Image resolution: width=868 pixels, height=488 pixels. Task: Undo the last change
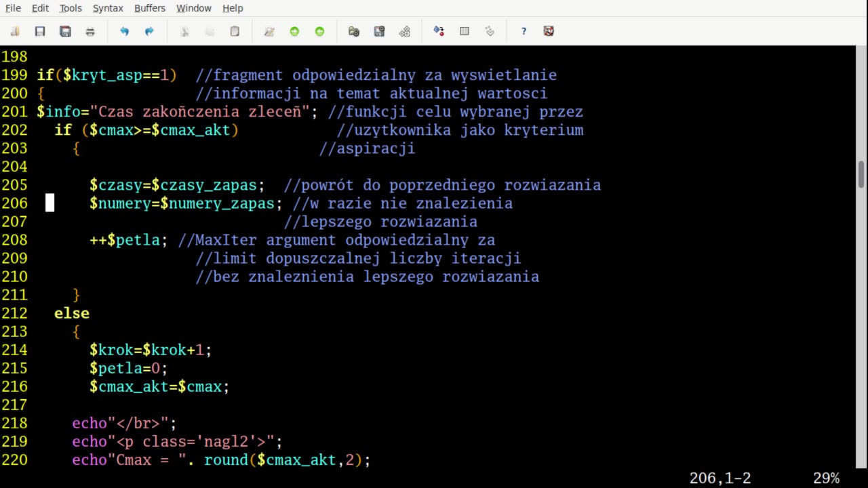point(124,31)
